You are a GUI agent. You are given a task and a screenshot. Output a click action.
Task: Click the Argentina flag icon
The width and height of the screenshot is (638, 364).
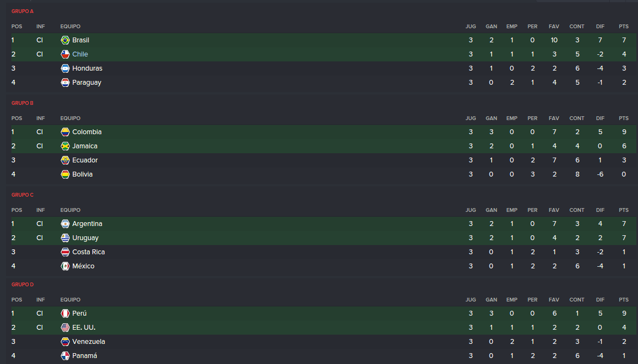(65, 224)
